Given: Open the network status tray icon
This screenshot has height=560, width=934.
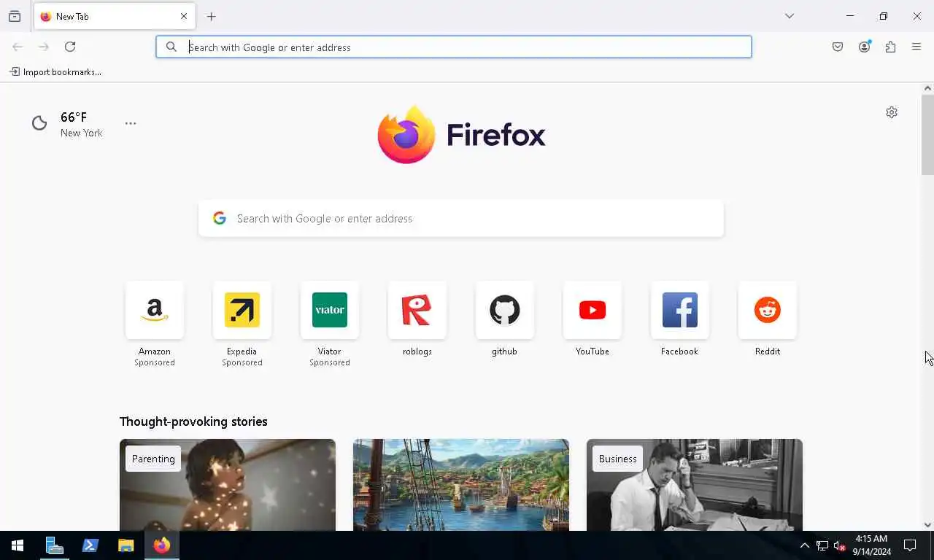Looking at the screenshot, I should click(822, 545).
